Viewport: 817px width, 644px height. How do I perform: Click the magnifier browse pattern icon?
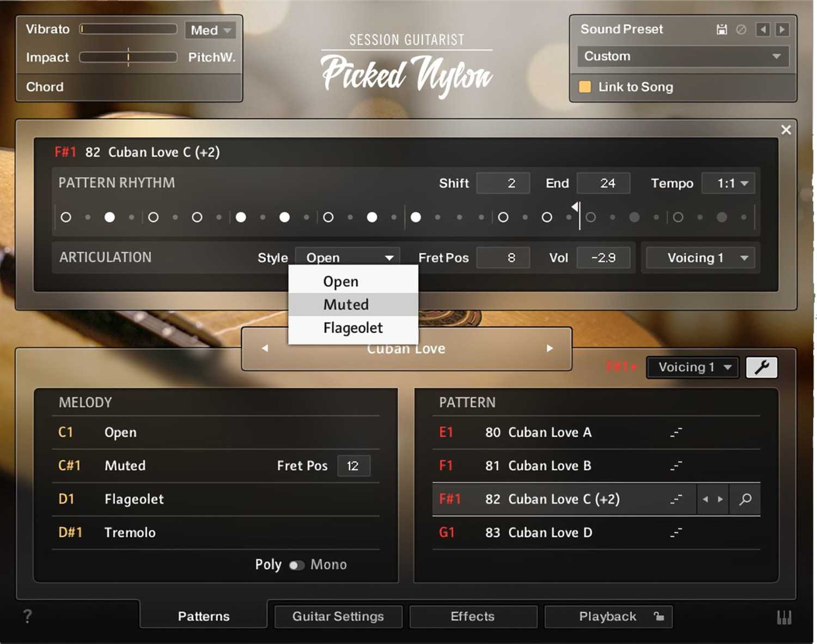click(745, 499)
